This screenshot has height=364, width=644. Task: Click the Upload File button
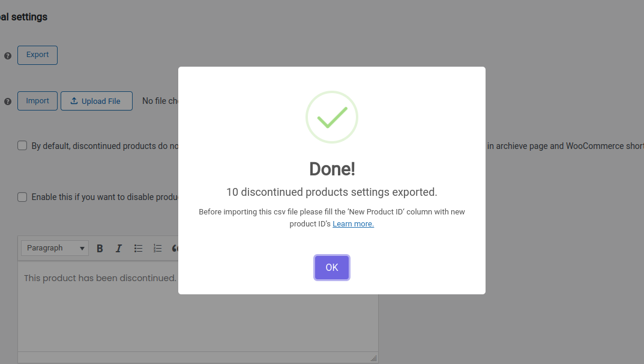point(96,101)
